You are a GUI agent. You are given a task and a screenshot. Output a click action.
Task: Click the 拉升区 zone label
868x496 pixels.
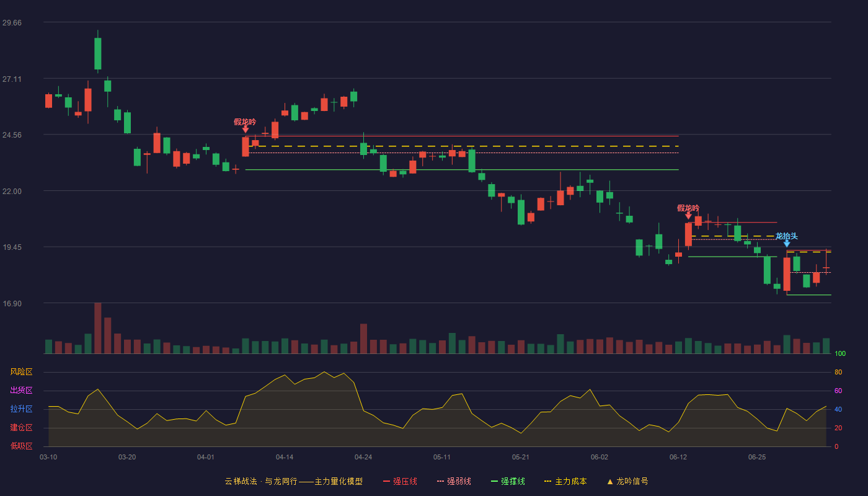coord(22,409)
